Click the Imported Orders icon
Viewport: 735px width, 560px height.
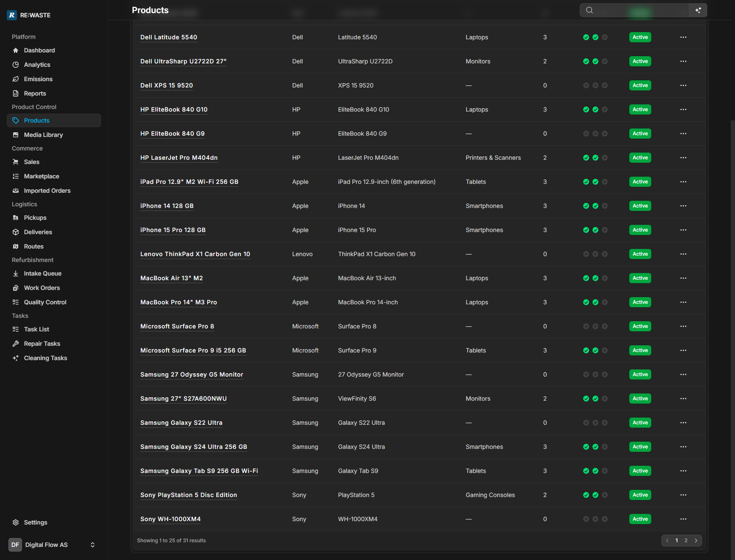pos(16,191)
